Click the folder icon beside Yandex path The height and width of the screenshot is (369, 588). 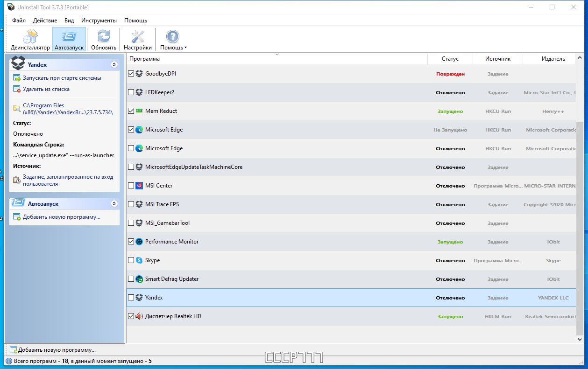click(16, 108)
